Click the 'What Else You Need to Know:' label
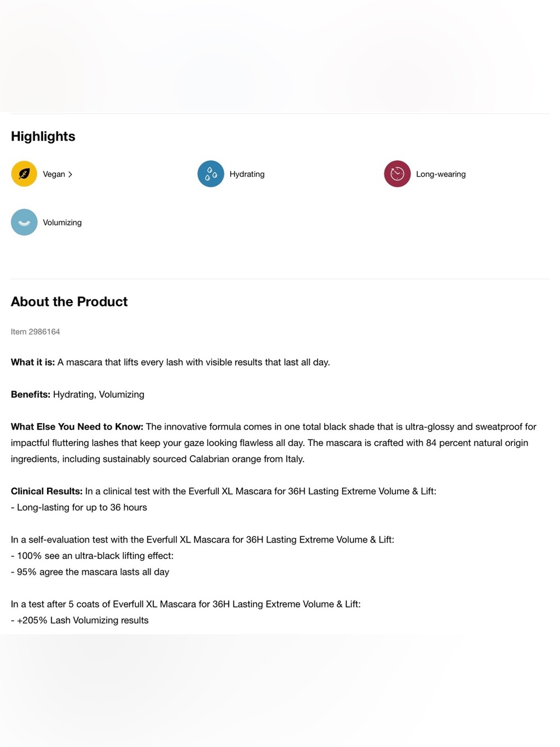 (77, 426)
